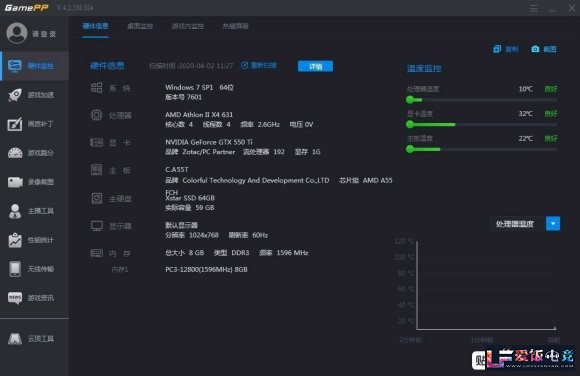Click the text 'Colorful Technology And Development Co.,LTD'
Screen dimensions: 580x376
click(x=256, y=180)
